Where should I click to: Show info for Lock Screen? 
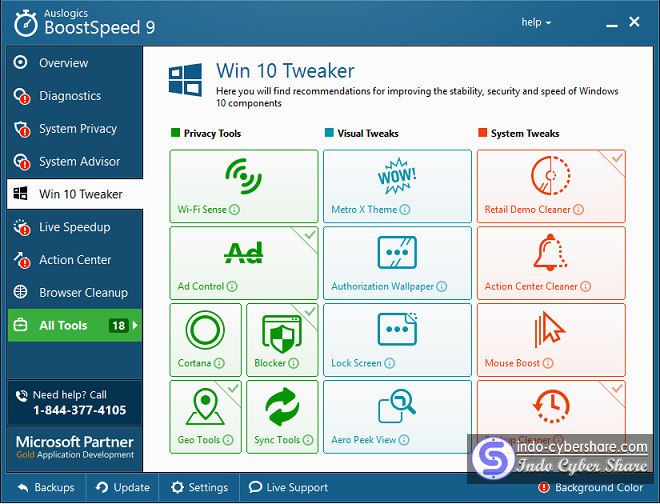pos(390,363)
